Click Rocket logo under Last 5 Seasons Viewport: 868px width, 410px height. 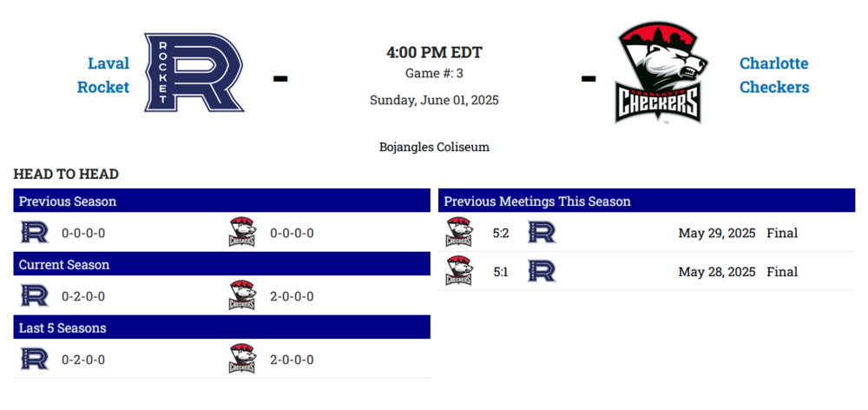(x=35, y=360)
